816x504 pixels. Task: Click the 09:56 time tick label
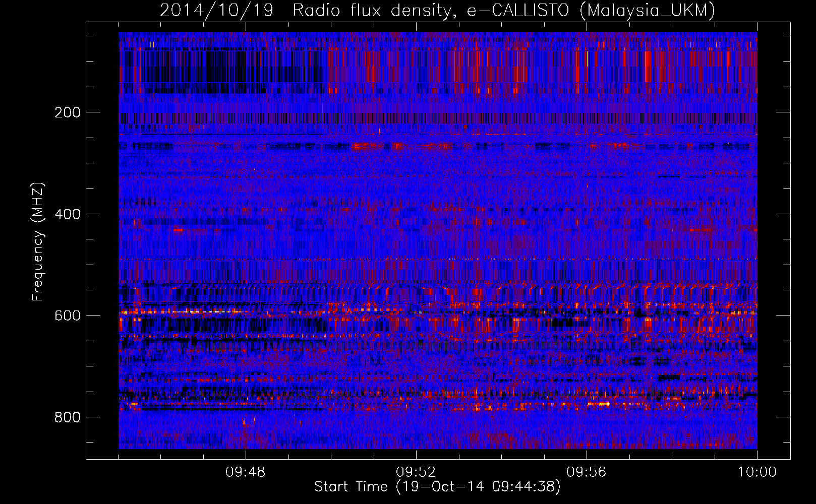point(586,472)
